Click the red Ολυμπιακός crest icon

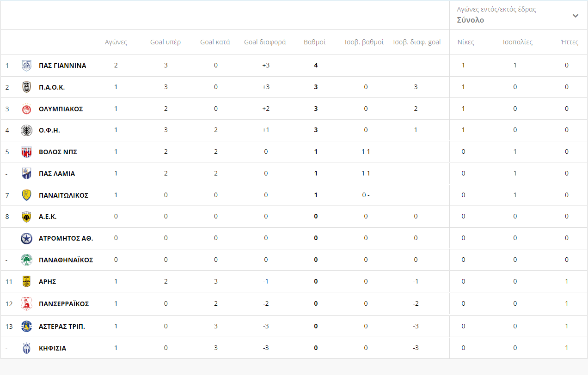27,109
